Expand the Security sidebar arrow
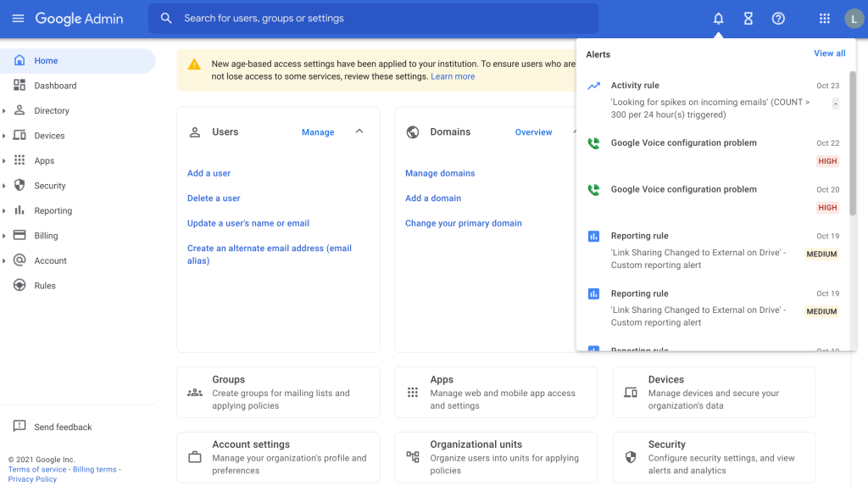The image size is (868, 486). 4,186
